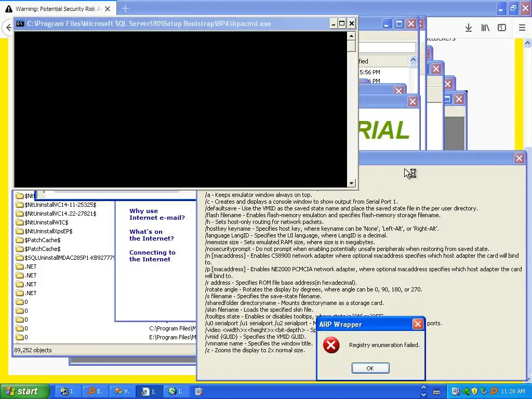The height and width of the screenshot is (399, 532).
Task: Open a new Firefox tab with plus
Action: coord(125,8)
